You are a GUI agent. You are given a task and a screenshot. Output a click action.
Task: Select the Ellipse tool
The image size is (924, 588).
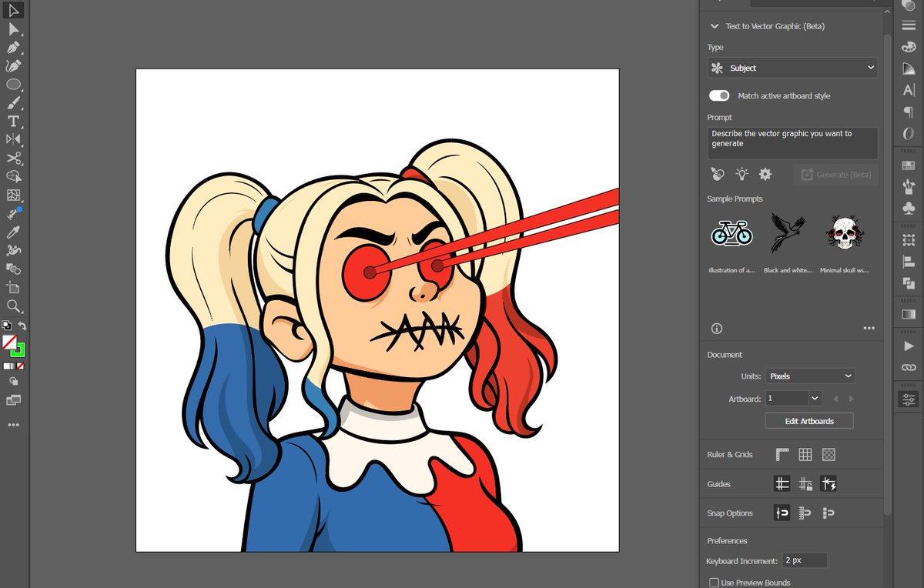coord(13,85)
